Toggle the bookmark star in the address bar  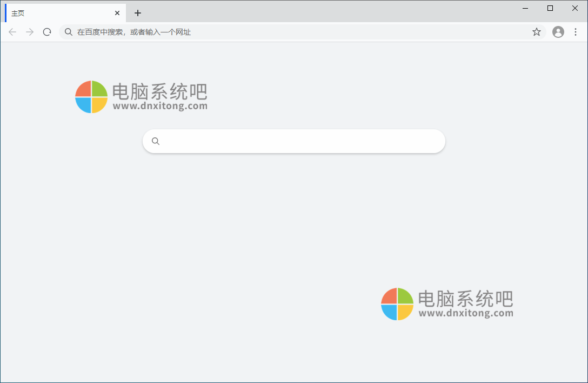point(536,32)
